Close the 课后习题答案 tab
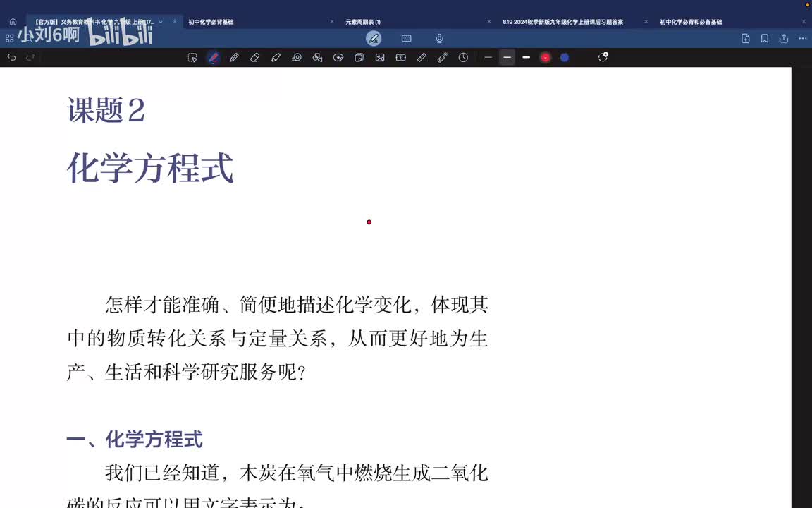Screen dimensions: 812x508 pyautogui.click(x=646, y=22)
